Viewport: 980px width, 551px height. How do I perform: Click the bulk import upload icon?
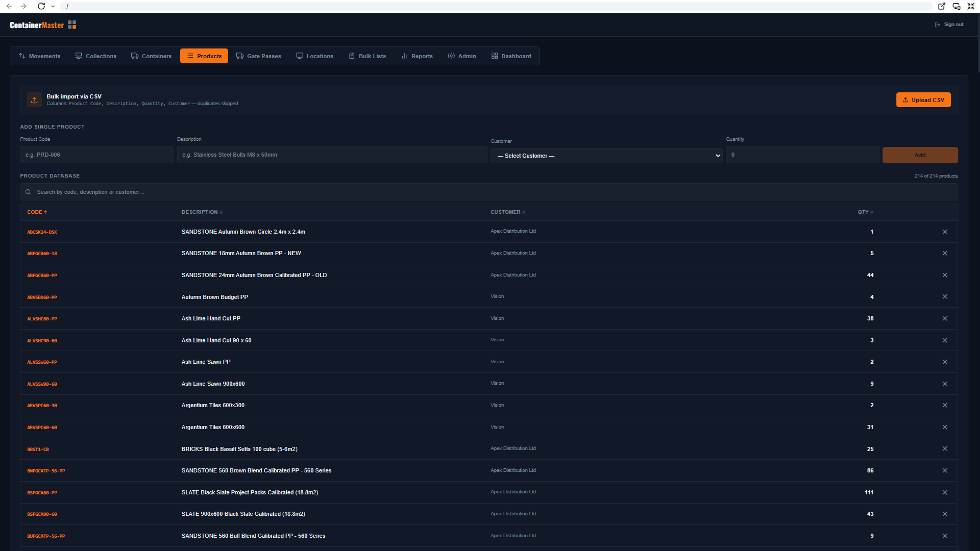pos(34,100)
